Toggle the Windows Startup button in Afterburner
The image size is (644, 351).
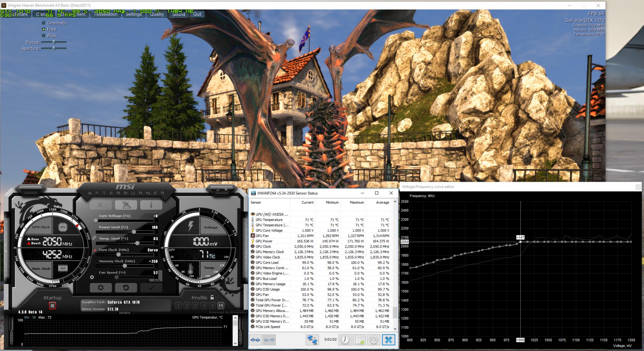[52, 305]
